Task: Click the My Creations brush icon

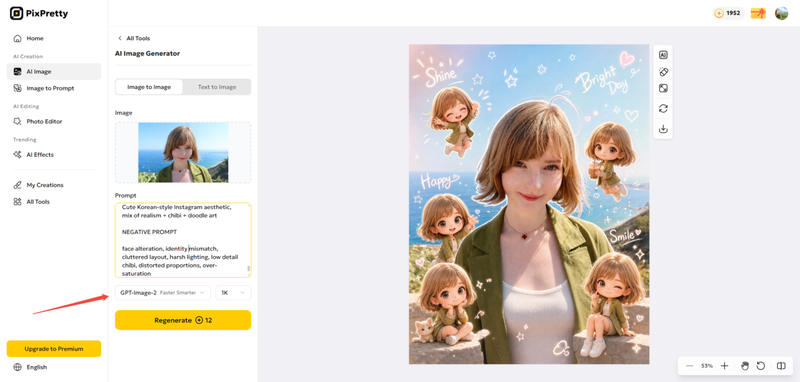Action: tap(17, 185)
